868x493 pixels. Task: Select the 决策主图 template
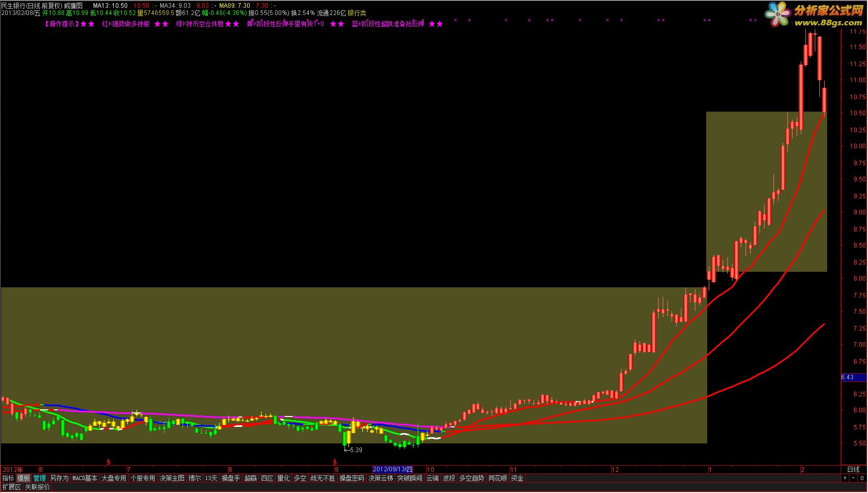[172, 478]
